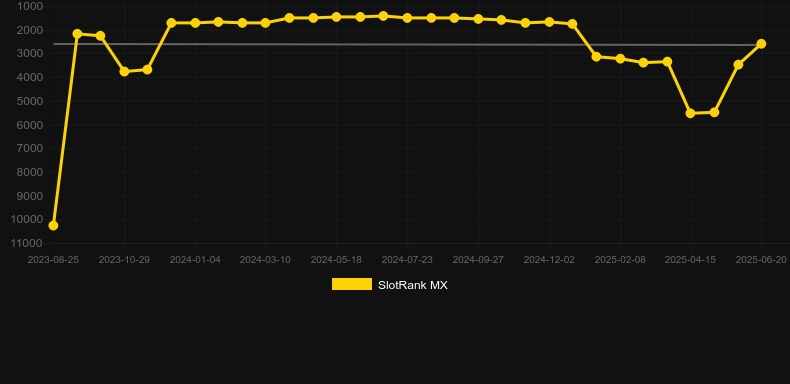
Task: Select the data point above 2024-05-18
Action: [336, 17]
